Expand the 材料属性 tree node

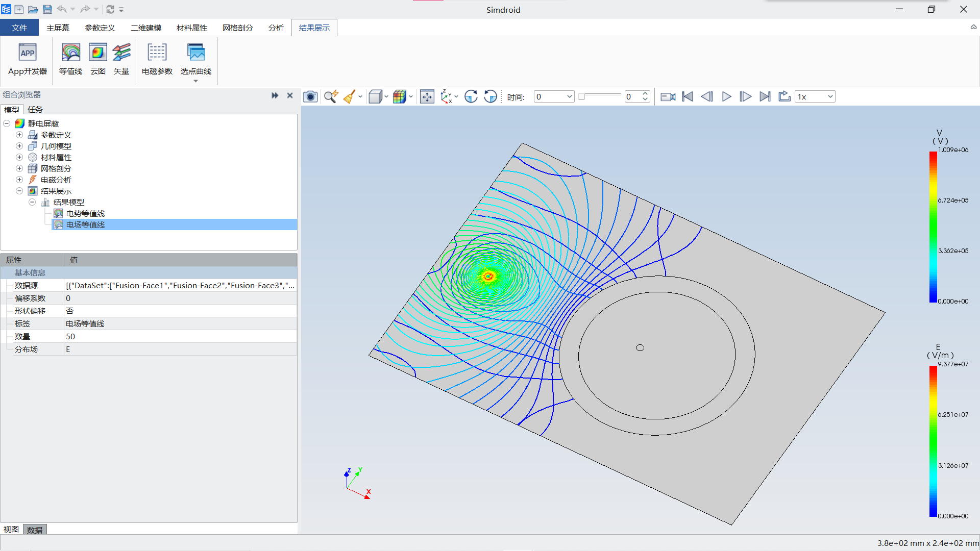19,157
